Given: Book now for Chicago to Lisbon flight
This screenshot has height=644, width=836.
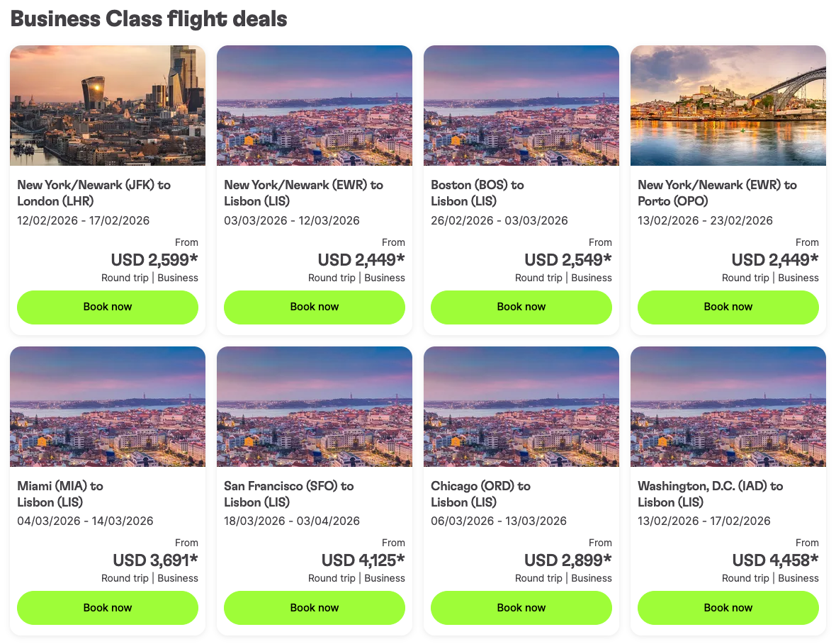Looking at the screenshot, I should click(521, 608).
